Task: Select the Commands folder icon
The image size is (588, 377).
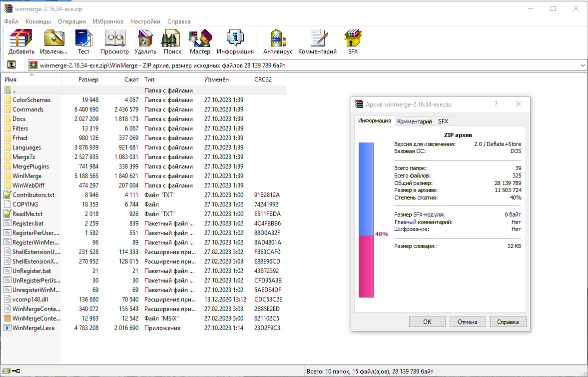Action: coord(7,109)
